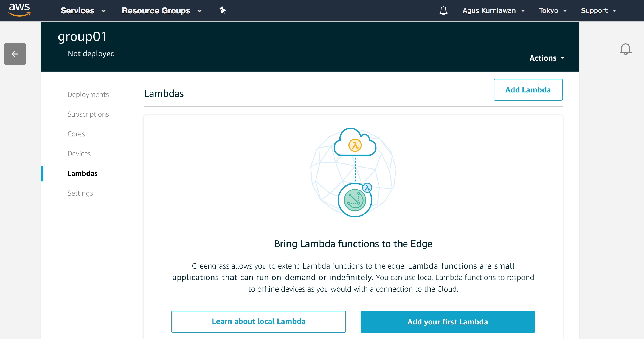This screenshot has width=644, height=339.
Task: Select Cores in the side navigation
Action: coord(76,134)
